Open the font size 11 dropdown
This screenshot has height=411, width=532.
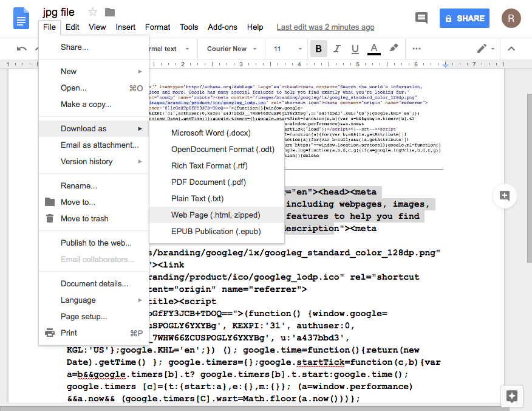point(288,49)
